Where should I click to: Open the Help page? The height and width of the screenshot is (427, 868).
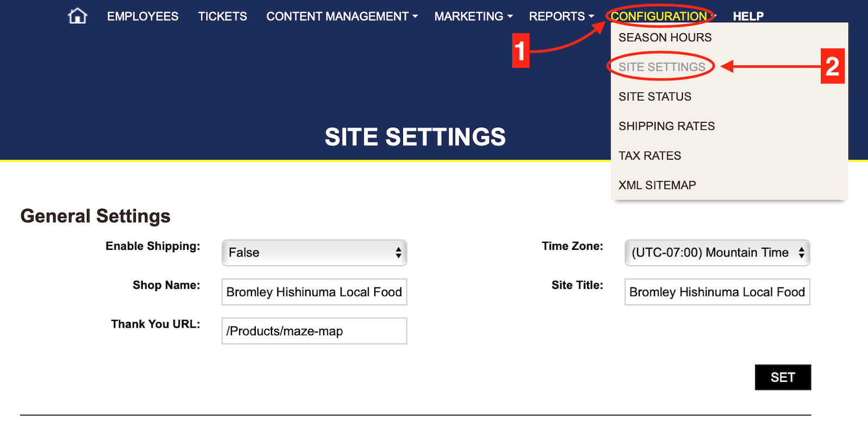coord(748,16)
